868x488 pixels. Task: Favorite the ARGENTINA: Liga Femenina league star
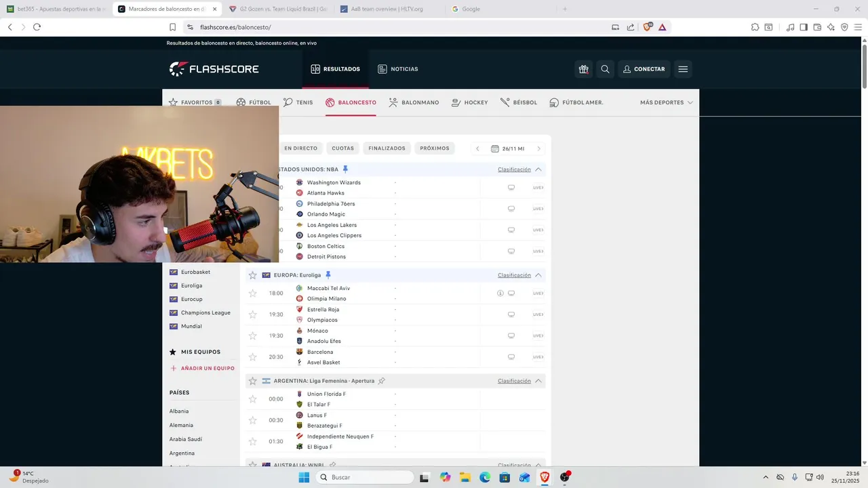253,381
